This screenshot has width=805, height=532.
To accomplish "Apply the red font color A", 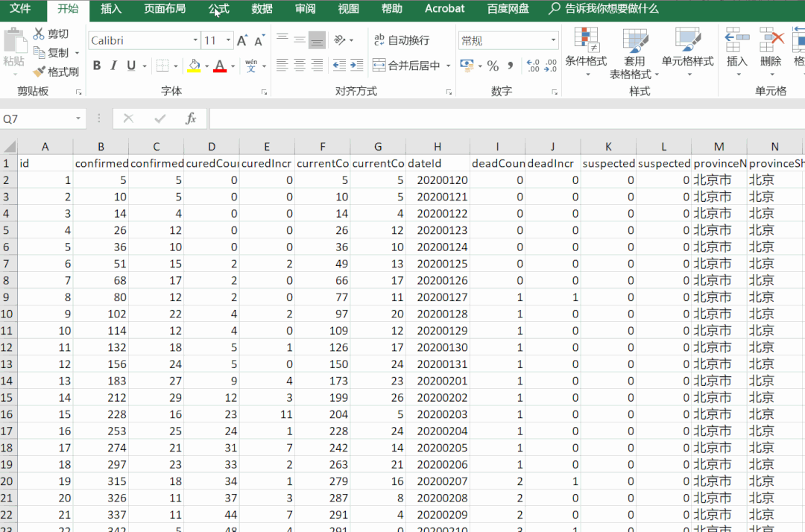I will pyautogui.click(x=220, y=66).
